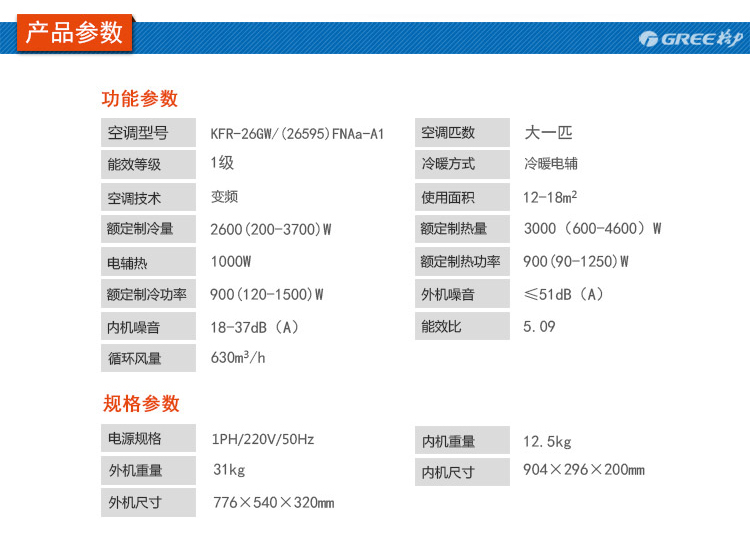Select the 31kg outdoor unit weight
750x534 pixels.
tap(229, 470)
